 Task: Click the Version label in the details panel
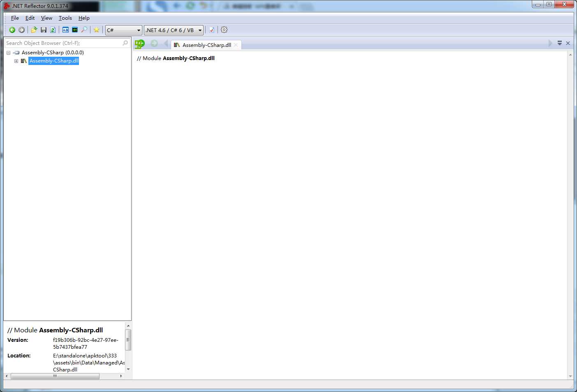click(x=18, y=340)
